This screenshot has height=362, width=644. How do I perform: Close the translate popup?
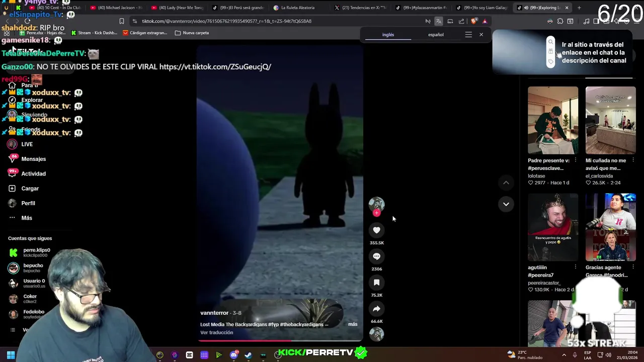pos(481,35)
